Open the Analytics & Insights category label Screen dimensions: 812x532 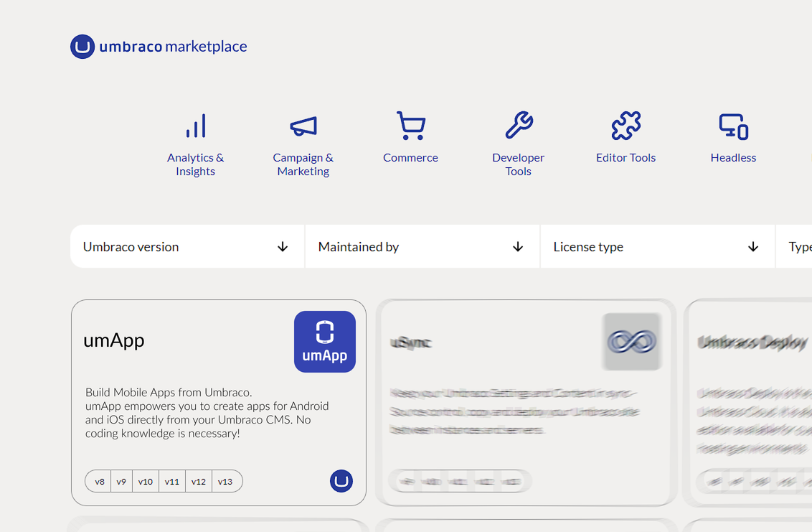pos(195,164)
